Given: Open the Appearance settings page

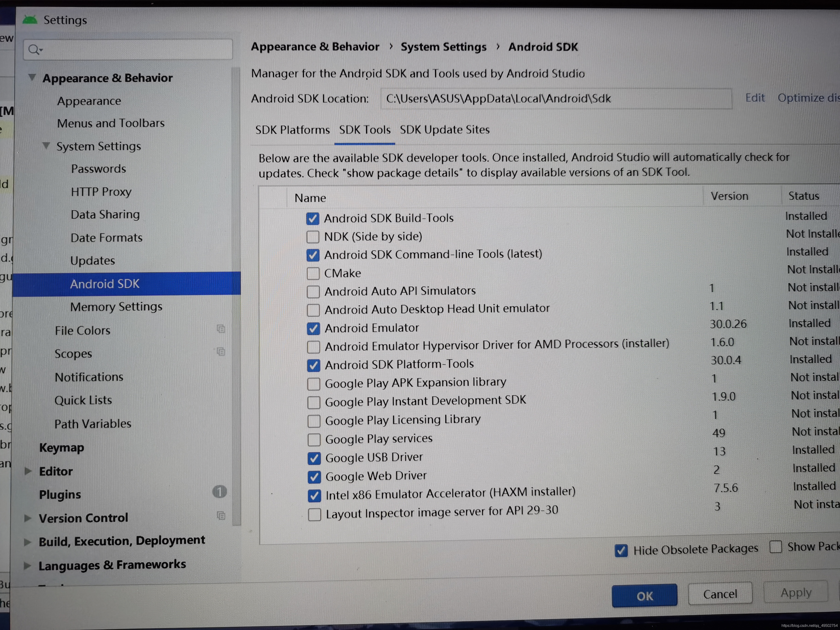Looking at the screenshot, I should (89, 101).
